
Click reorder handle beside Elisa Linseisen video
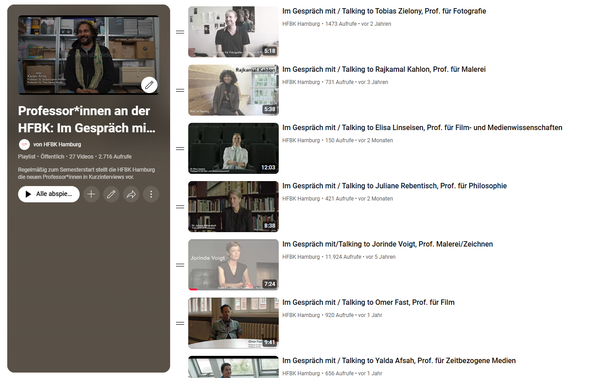pyautogui.click(x=180, y=148)
